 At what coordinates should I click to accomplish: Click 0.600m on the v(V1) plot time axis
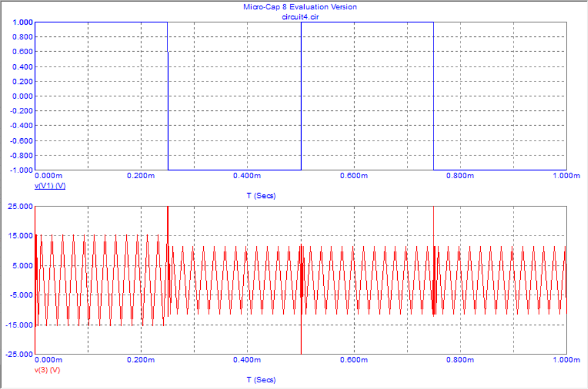[353, 176]
